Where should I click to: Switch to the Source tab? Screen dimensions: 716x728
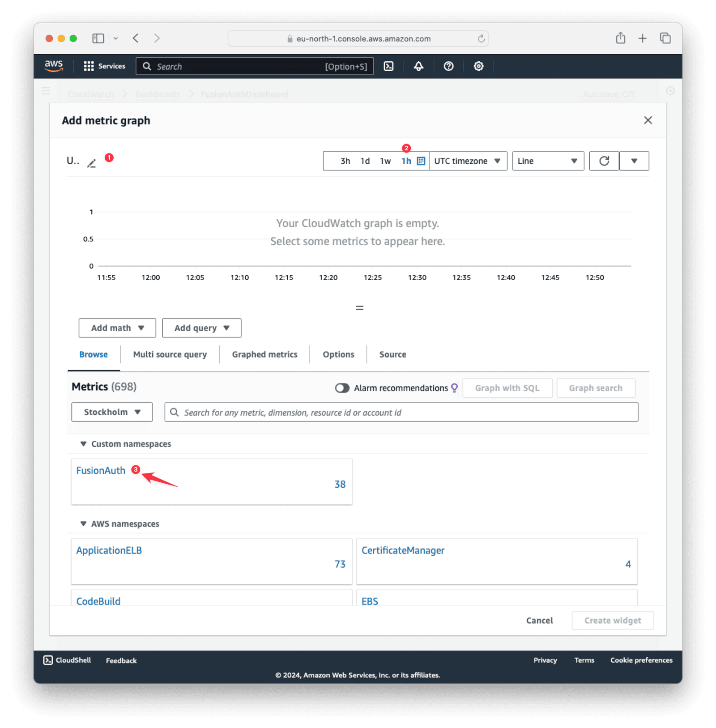click(393, 354)
